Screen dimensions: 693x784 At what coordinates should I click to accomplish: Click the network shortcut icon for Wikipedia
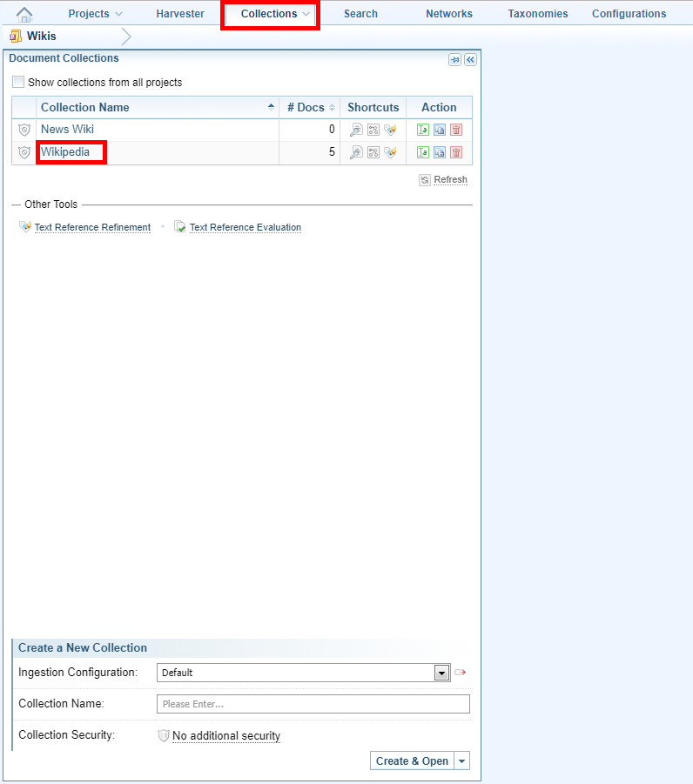tap(373, 152)
